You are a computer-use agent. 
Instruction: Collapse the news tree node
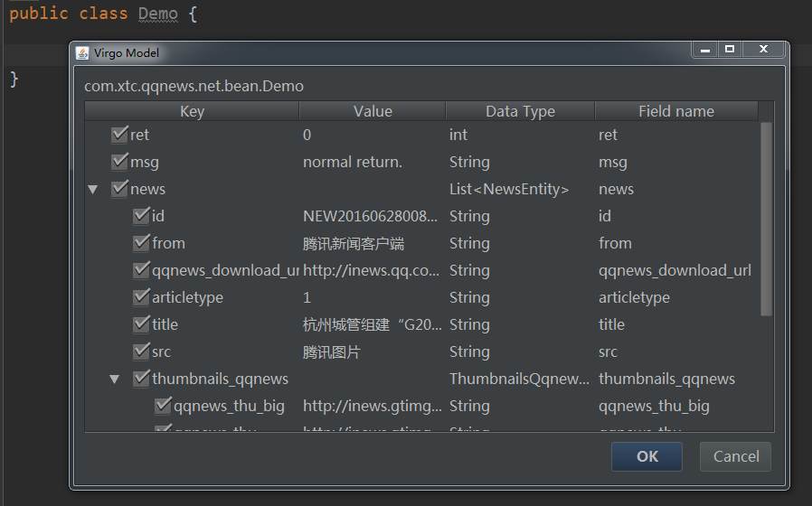point(92,190)
